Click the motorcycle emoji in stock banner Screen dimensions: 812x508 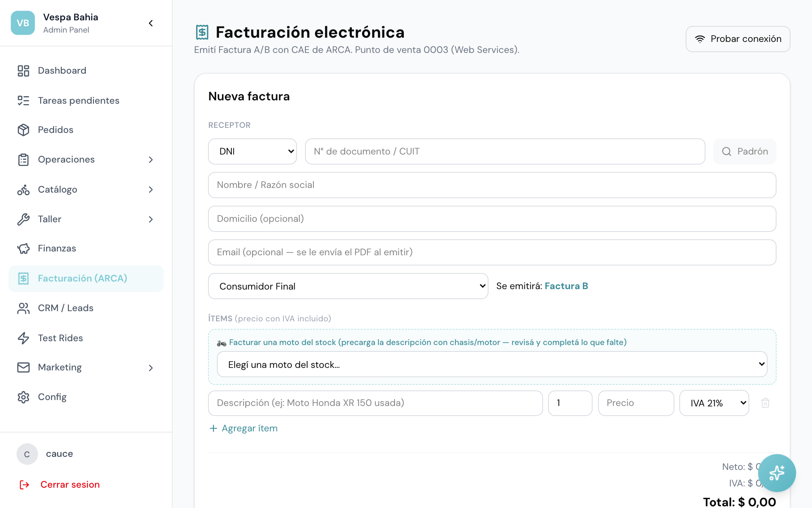[x=222, y=343]
